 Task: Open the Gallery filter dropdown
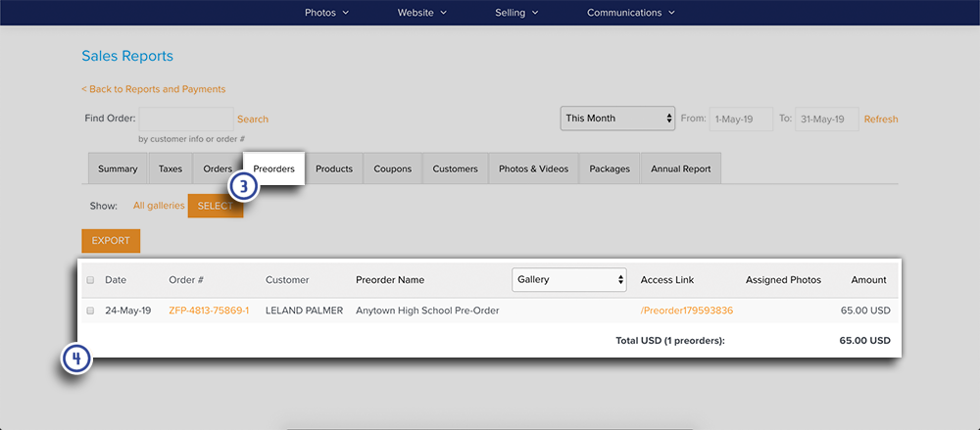pyautogui.click(x=568, y=279)
